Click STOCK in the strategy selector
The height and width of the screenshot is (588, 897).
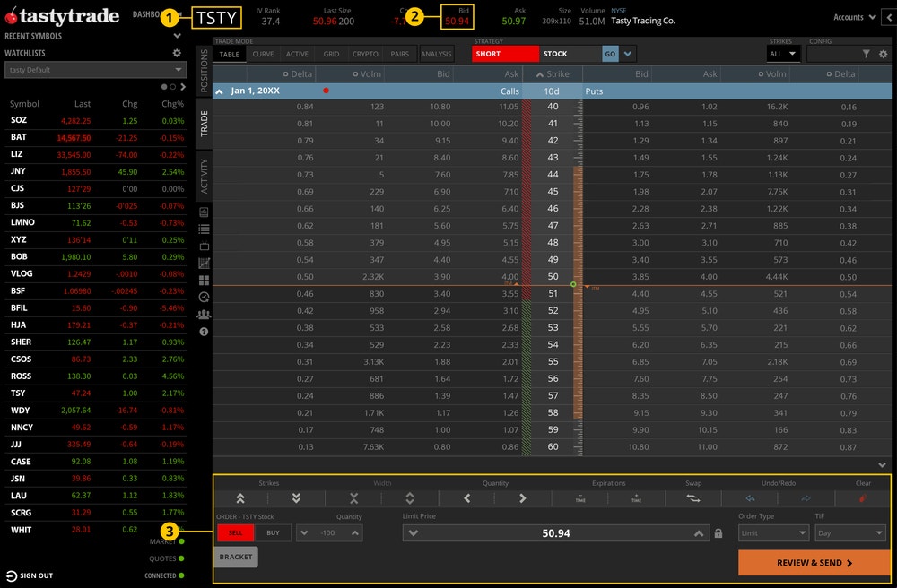pyautogui.click(x=570, y=54)
